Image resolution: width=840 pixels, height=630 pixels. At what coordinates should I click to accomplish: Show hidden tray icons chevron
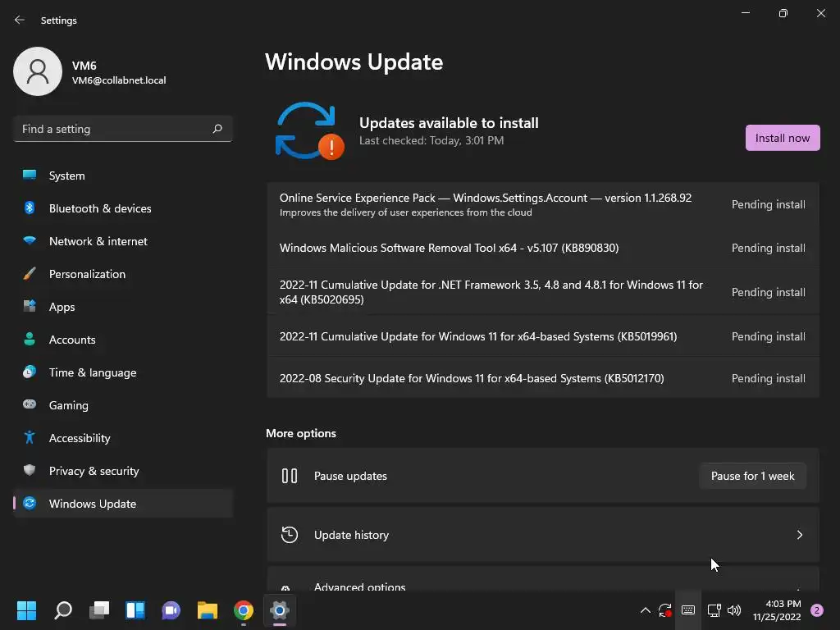pyautogui.click(x=645, y=610)
